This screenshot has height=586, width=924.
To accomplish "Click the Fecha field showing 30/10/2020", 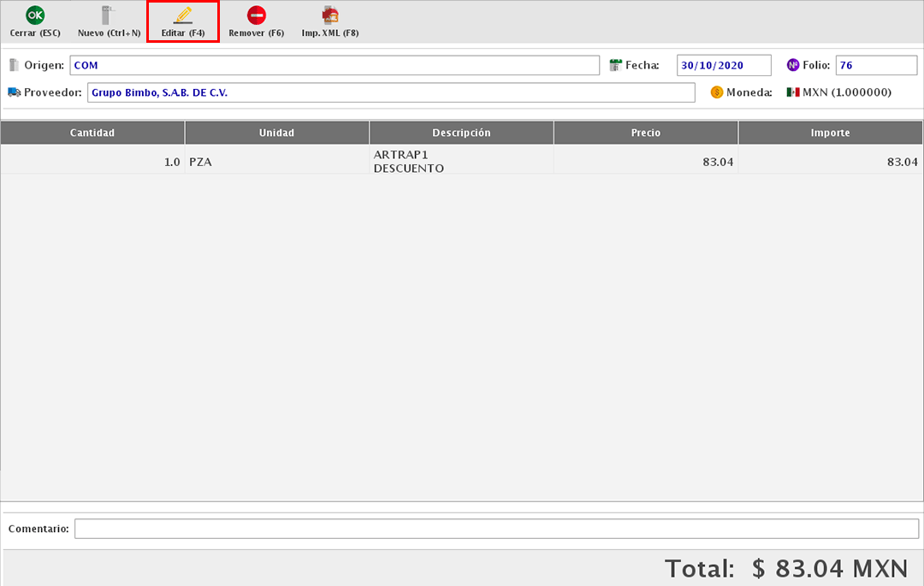I will 724,65.
